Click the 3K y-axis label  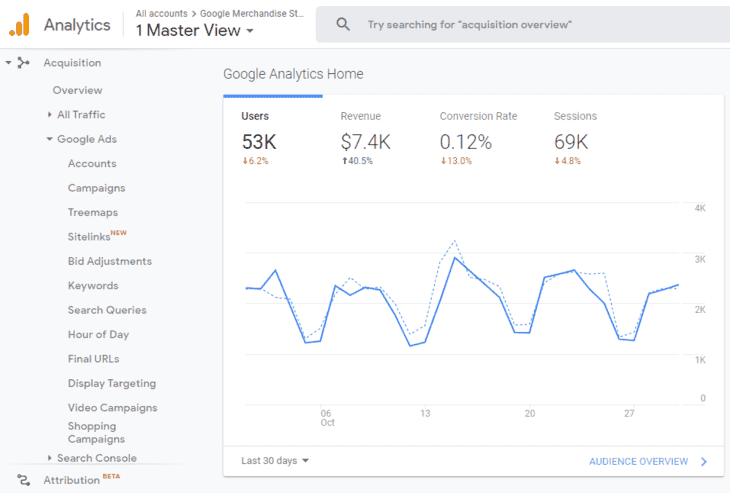tap(700, 259)
